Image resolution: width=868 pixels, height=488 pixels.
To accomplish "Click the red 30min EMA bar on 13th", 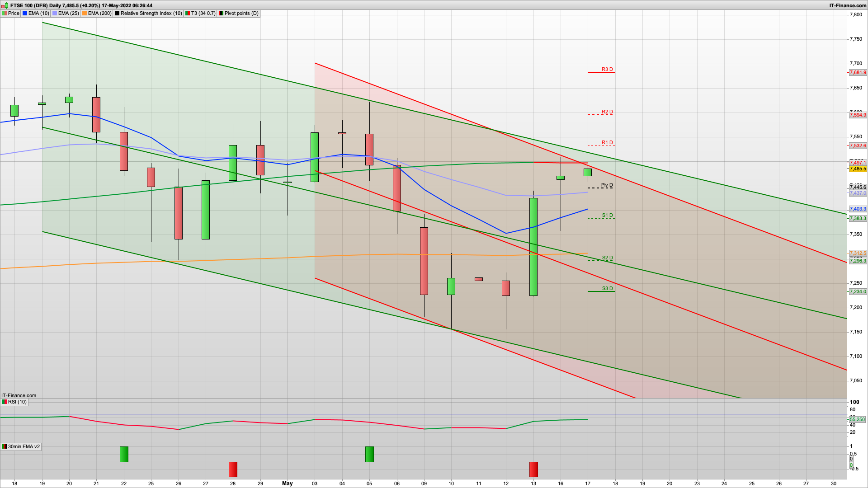I will tap(533, 469).
